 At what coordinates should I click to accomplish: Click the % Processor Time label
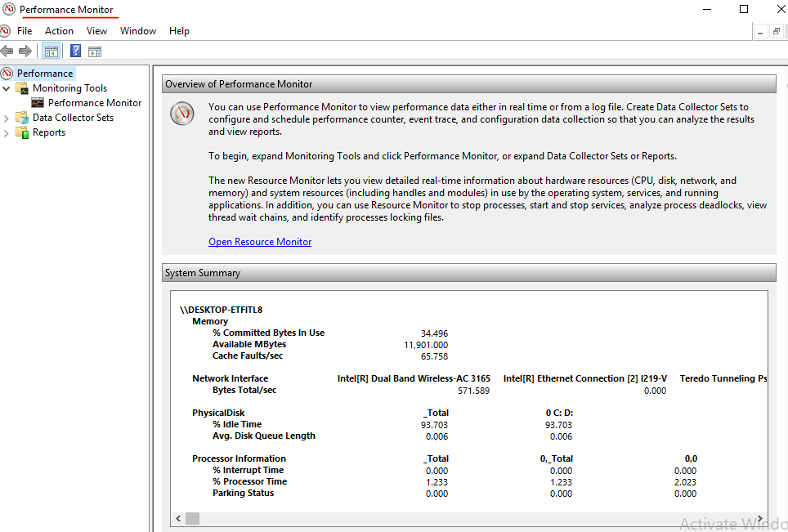tap(250, 482)
